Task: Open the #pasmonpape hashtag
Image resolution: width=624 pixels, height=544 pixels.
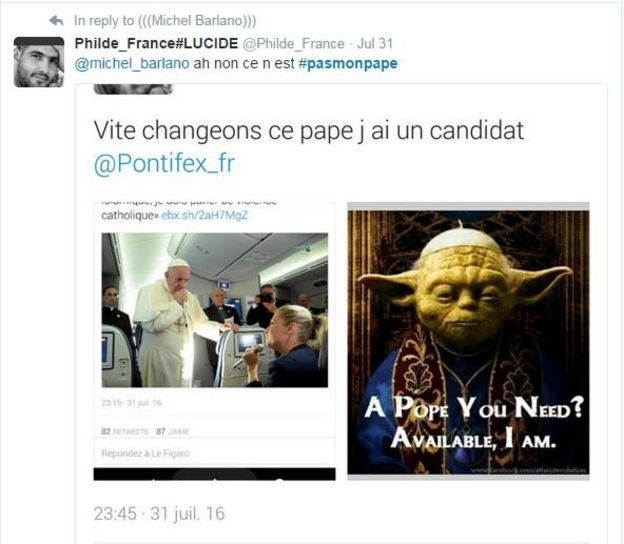Action: [x=348, y=64]
